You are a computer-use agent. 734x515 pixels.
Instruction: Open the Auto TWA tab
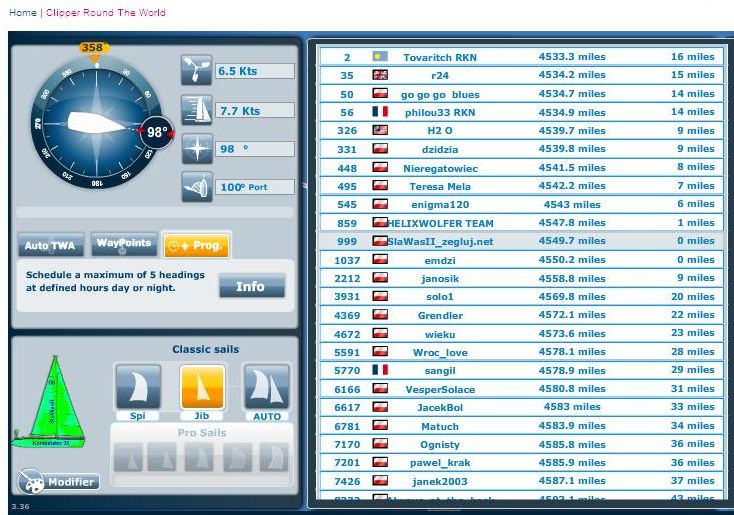point(50,245)
